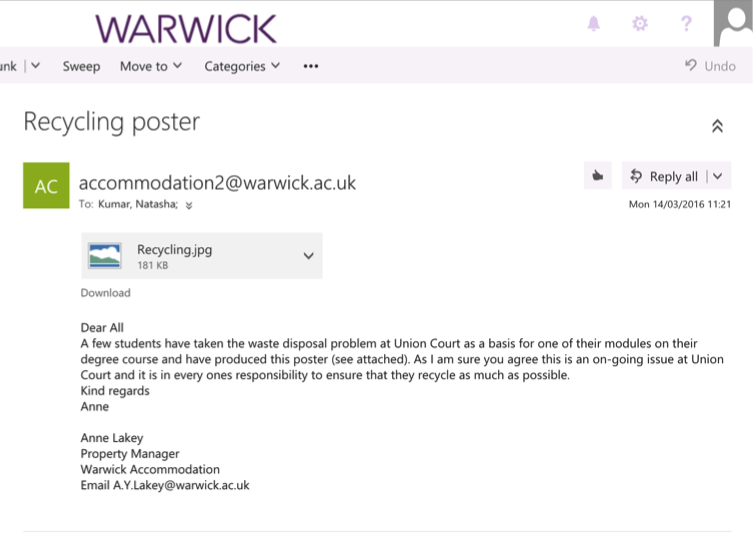Collapse the conversation with double chevron
Image resolution: width=753 pixels, height=544 pixels.
pyautogui.click(x=717, y=126)
